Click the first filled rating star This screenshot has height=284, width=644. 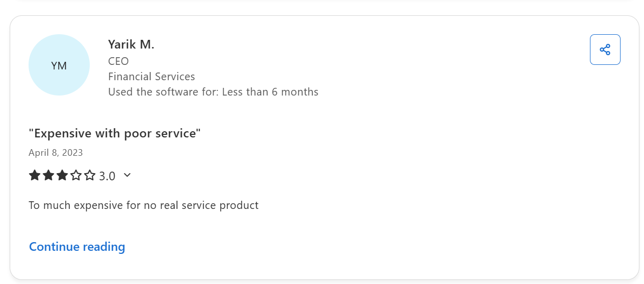click(x=35, y=176)
